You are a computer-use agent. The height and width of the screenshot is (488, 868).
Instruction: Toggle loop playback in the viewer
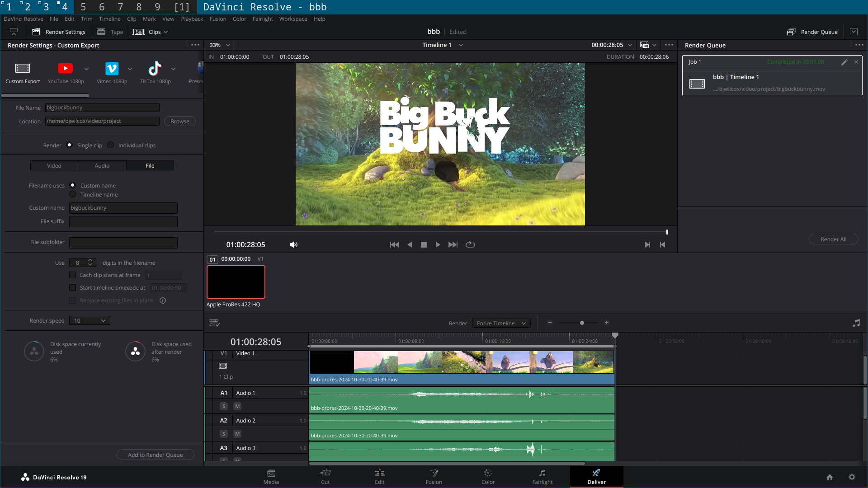click(x=470, y=244)
